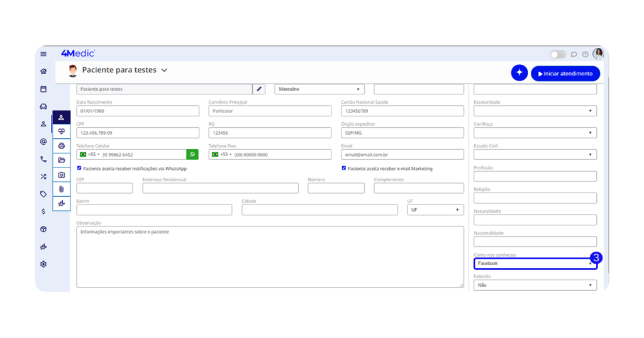This screenshot has height=338, width=644.
Task: Toggle the switch in the top header
Action: pos(558,55)
